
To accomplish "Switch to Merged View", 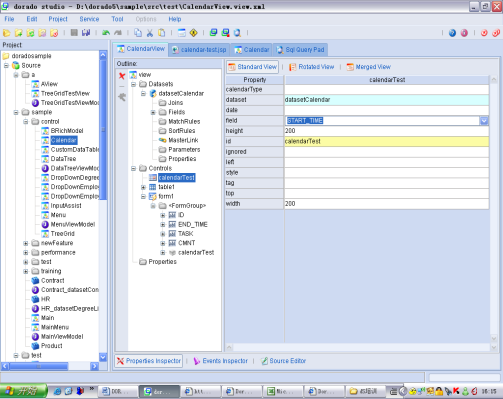I will point(368,67).
